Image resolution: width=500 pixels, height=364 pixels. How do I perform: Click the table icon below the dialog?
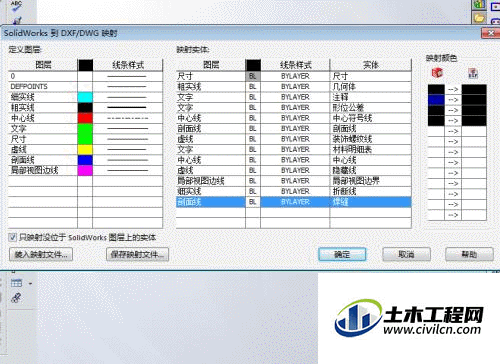point(16,283)
